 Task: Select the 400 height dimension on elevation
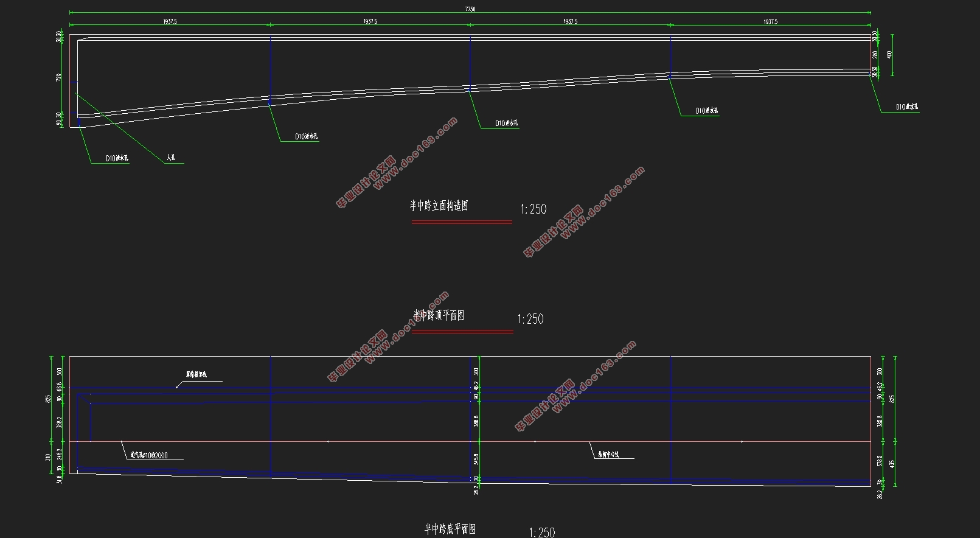point(889,55)
